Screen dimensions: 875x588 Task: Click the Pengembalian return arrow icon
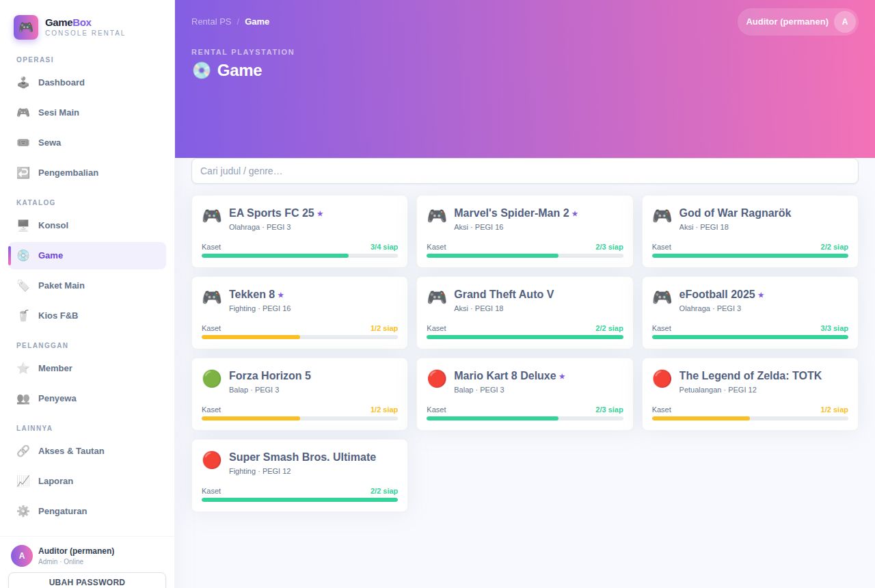click(23, 173)
